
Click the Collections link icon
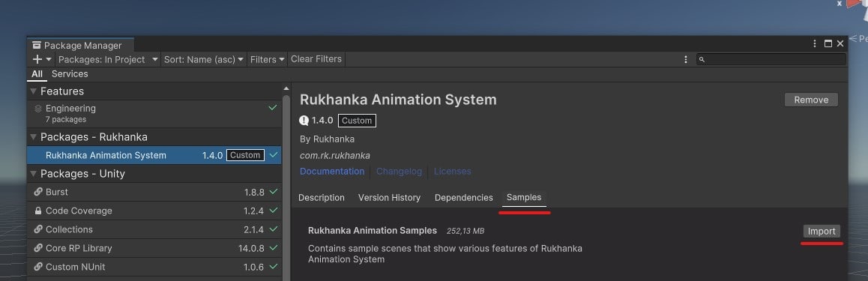pyautogui.click(x=38, y=229)
